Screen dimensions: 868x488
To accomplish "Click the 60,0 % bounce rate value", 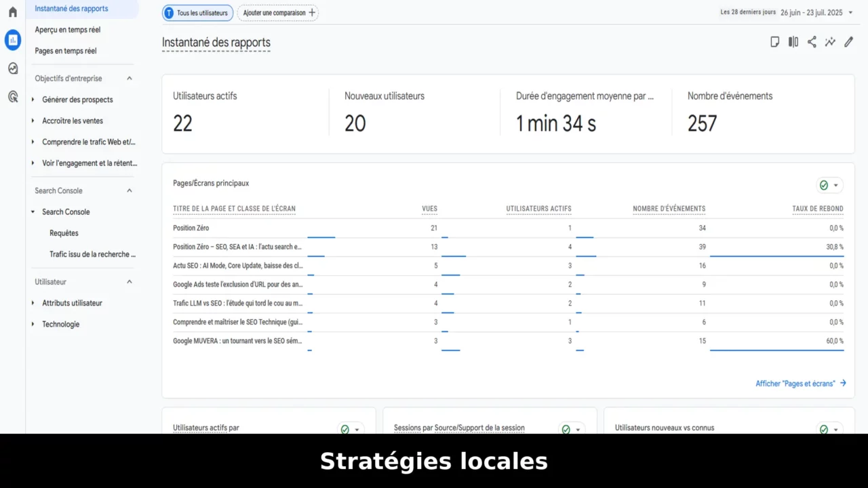I will [x=835, y=341].
